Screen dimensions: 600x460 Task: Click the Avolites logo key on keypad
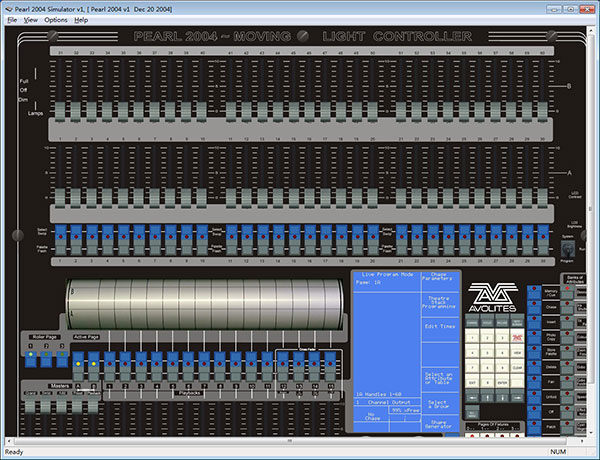[x=517, y=338]
